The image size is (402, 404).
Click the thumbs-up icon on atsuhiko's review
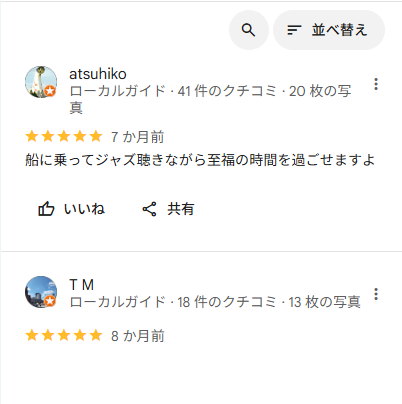pyautogui.click(x=46, y=209)
